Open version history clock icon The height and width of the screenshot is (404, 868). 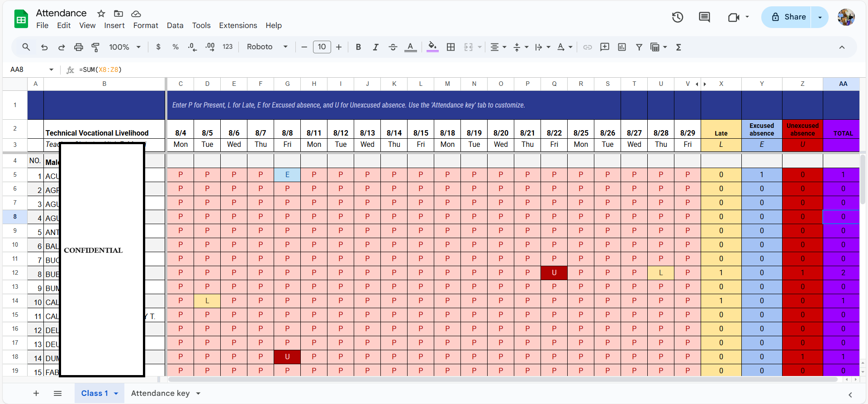[x=677, y=17]
